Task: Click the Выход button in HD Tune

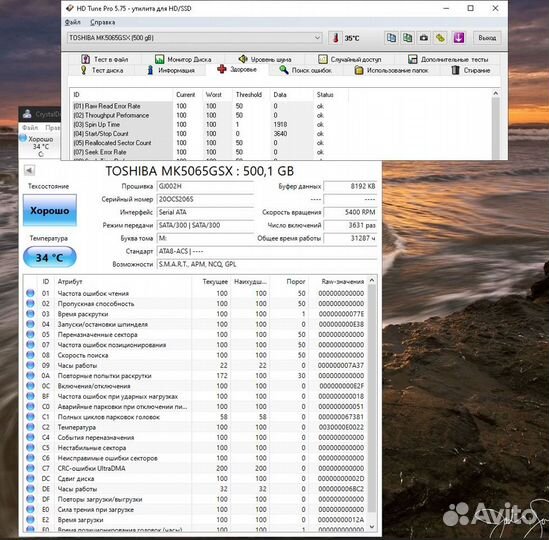Action: pos(487,38)
